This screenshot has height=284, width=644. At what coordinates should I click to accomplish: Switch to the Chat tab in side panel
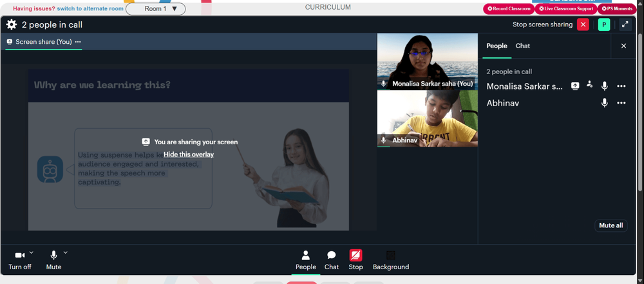point(522,46)
